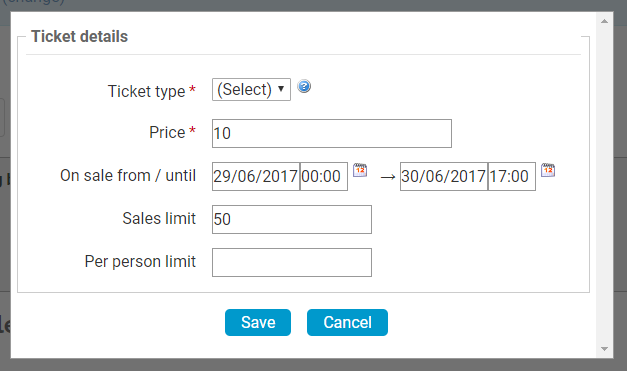The image size is (627, 371).
Task: Focus the empty Per person limit field
Action: click(x=292, y=263)
